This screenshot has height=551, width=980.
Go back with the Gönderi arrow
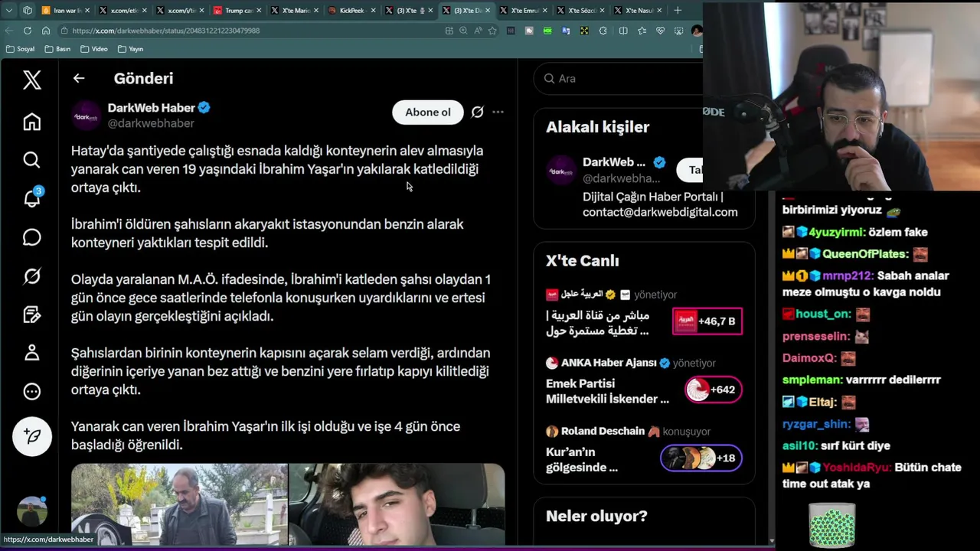pos(79,78)
